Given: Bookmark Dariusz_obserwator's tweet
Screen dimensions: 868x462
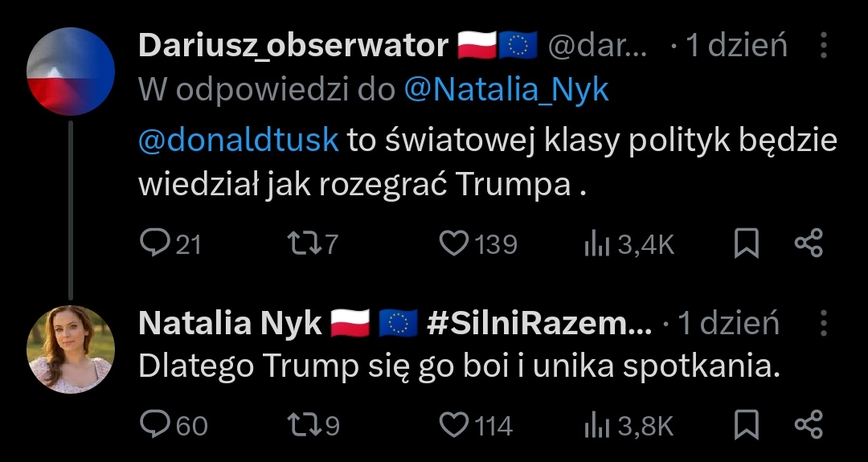Looking at the screenshot, I should 747,244.
